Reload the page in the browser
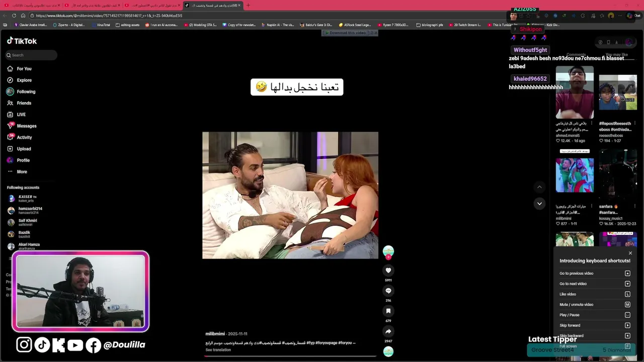The height and width of the screenshot is (362, 644). [14, 16]
